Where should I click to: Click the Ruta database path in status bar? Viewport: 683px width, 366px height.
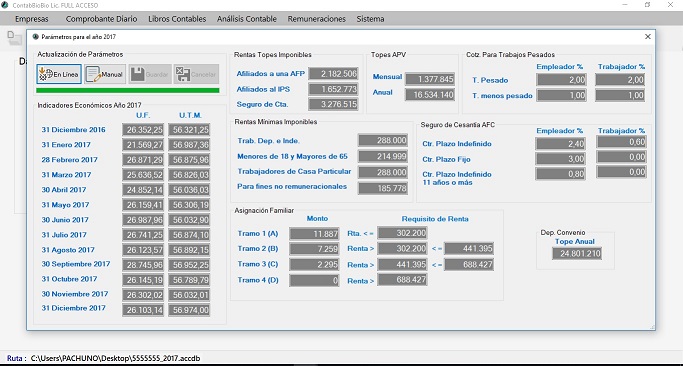tap(115, 359)
